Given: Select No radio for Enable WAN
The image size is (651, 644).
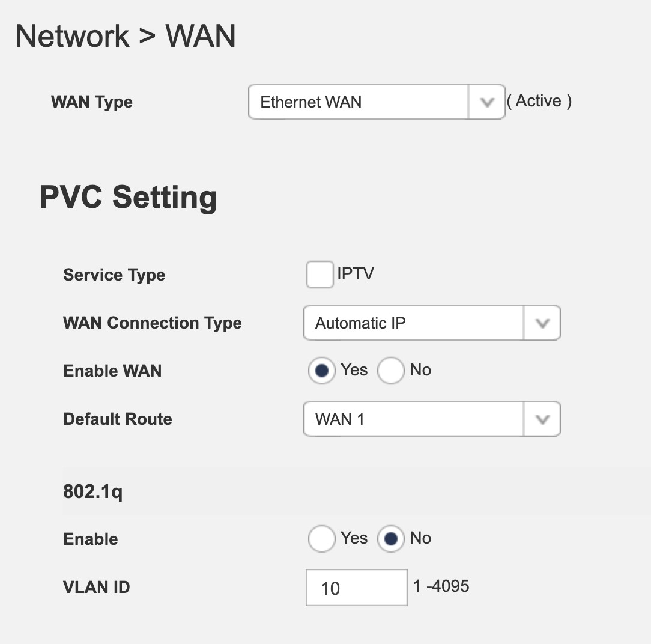Looking at the screenshot, I should click(390, 371).
